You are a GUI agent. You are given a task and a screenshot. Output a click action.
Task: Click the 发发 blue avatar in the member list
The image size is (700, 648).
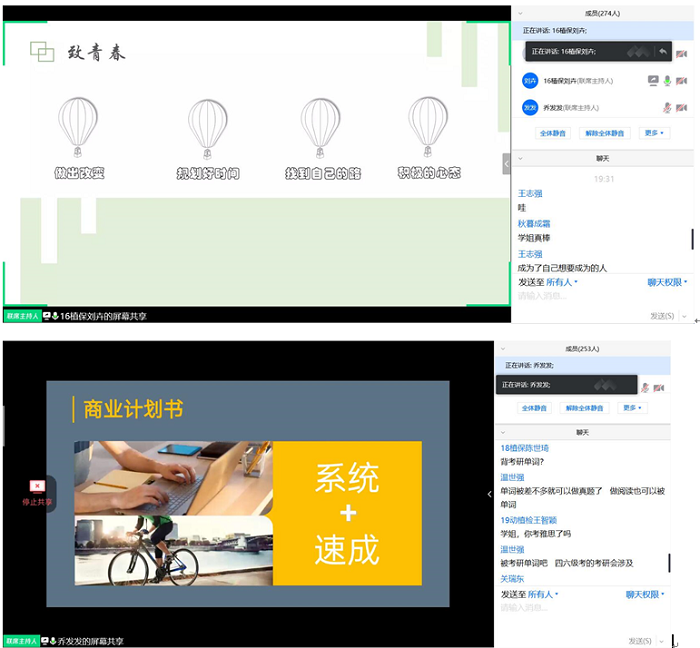click(x=530, y=107)
